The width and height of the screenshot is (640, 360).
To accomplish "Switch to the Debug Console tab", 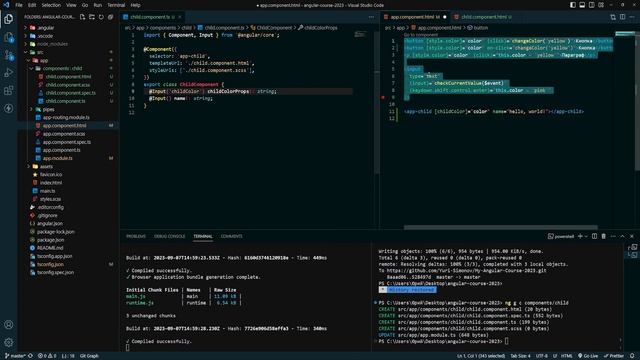I will point(169,236).
